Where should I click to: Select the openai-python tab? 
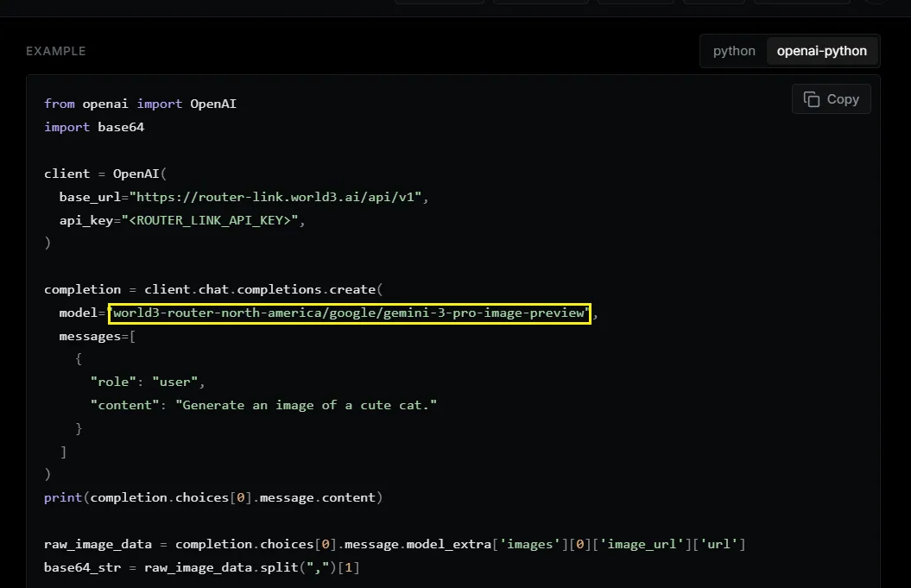821,51
